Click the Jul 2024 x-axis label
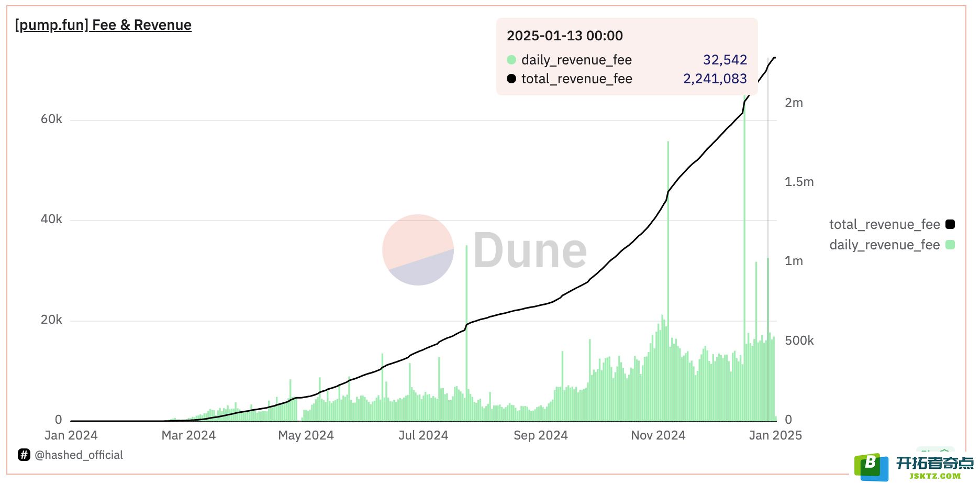This screenshot has height=483, width=980. coord(423,435)
